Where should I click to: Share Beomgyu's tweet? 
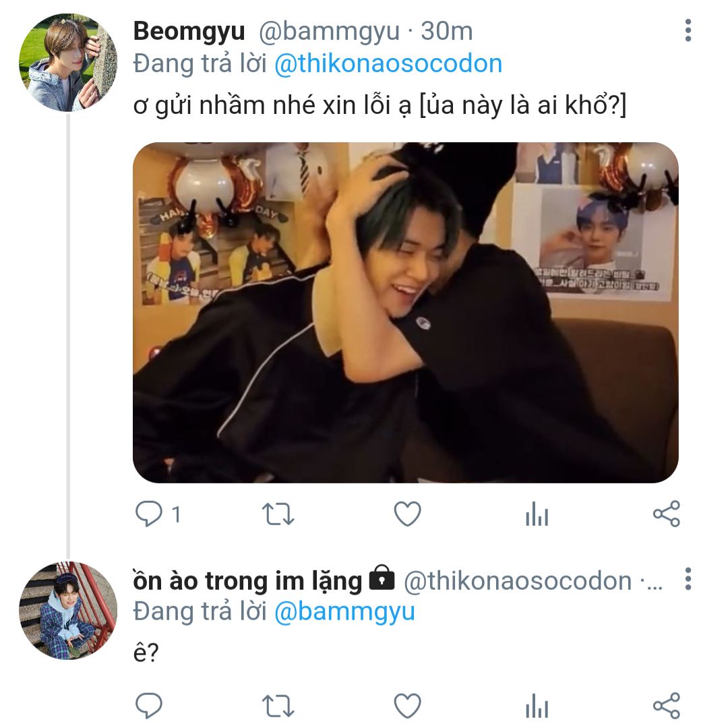[667, 515]
